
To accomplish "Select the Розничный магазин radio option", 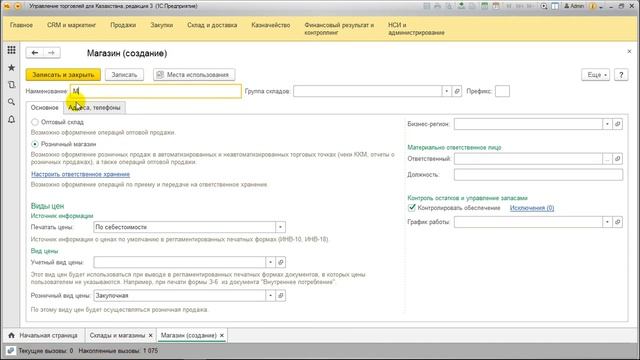I will pyautogui.click(x=35, y=144).
